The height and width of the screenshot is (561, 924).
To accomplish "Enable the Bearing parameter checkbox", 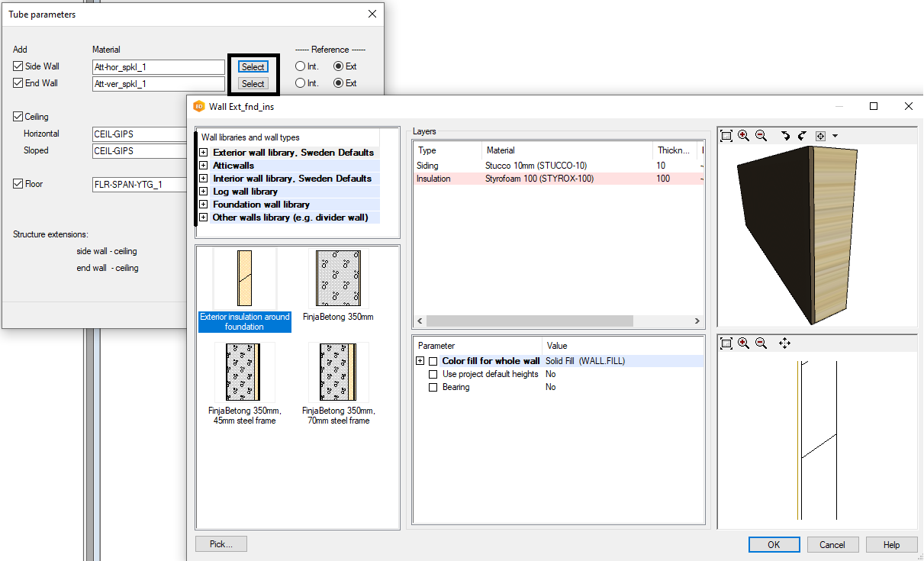I will [x=433, y=388].
